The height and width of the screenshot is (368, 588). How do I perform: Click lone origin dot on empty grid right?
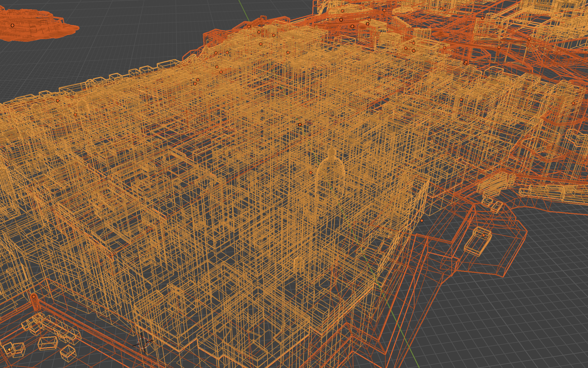[422, 220]
